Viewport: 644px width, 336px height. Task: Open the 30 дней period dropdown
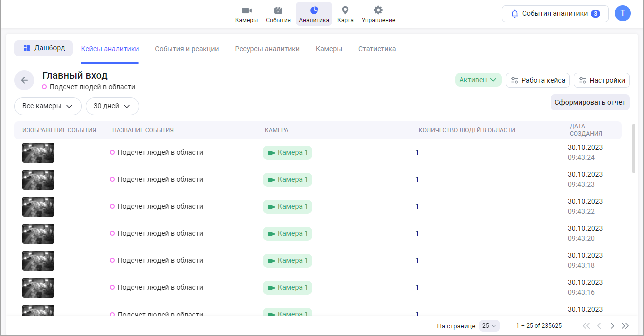point(112,106)
